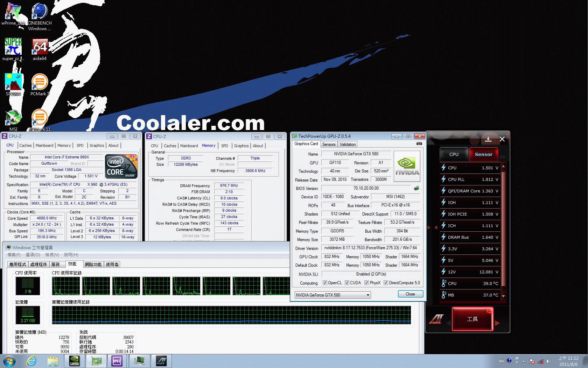Open 3DMark 11 desktop shortcut
Image resolution: width=588 pixels, height=368 pixels.
pos(40,120)
